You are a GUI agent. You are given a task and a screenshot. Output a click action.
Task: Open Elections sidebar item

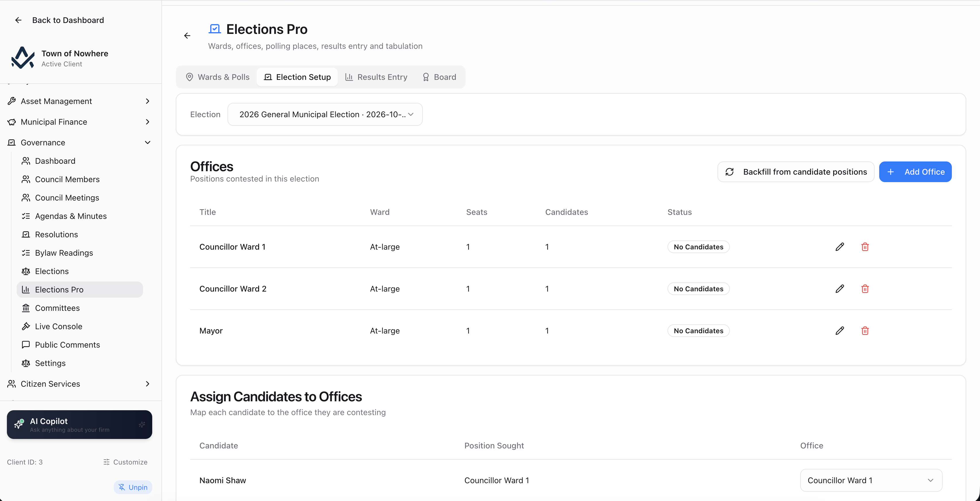pyautogui.click(x=80, y=271)
